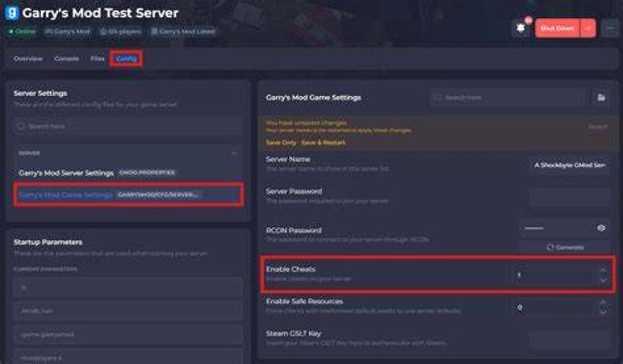Click the Online status badge
623x364 pixels.
coord(22,31)
